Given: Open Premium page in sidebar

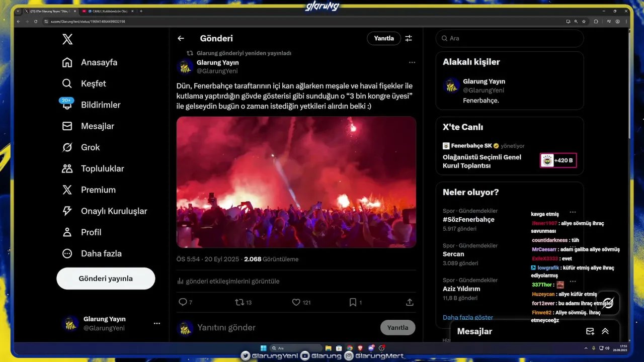Looking at the screenshot, I should tap(89, 190).
